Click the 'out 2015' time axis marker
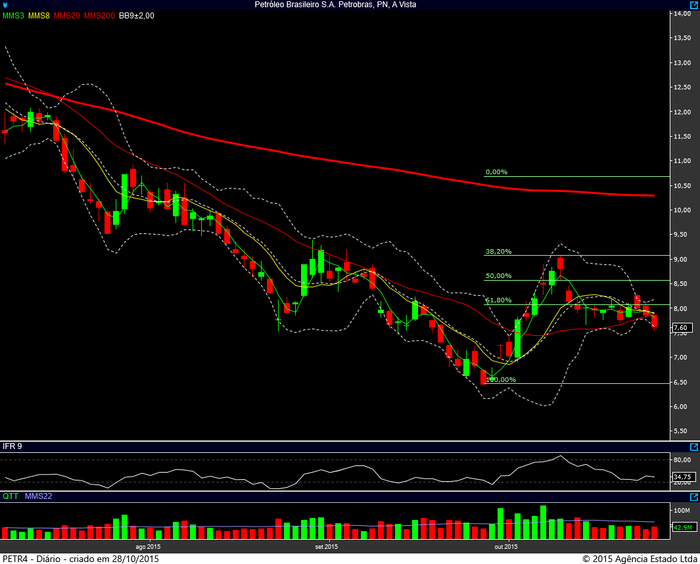 click(x=505, y=546)
